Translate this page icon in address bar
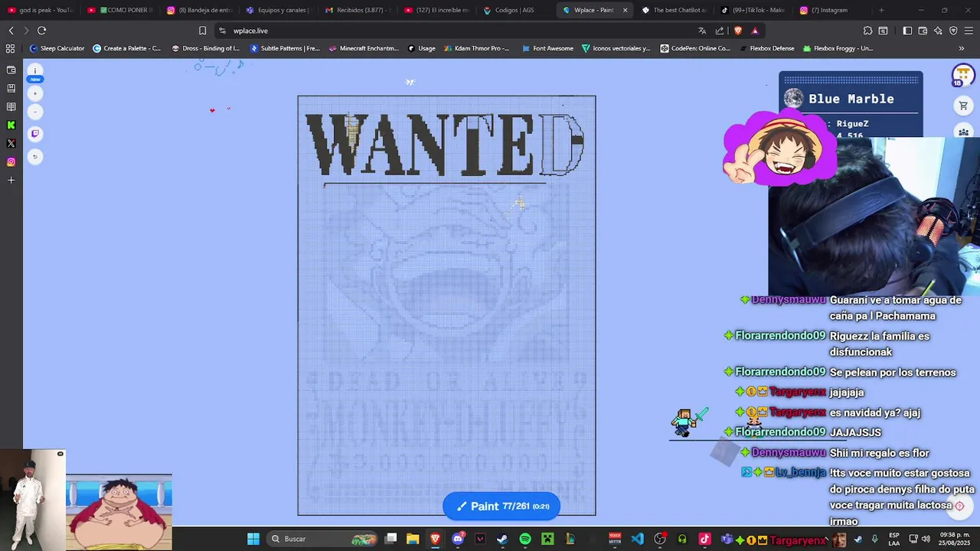 702,31
